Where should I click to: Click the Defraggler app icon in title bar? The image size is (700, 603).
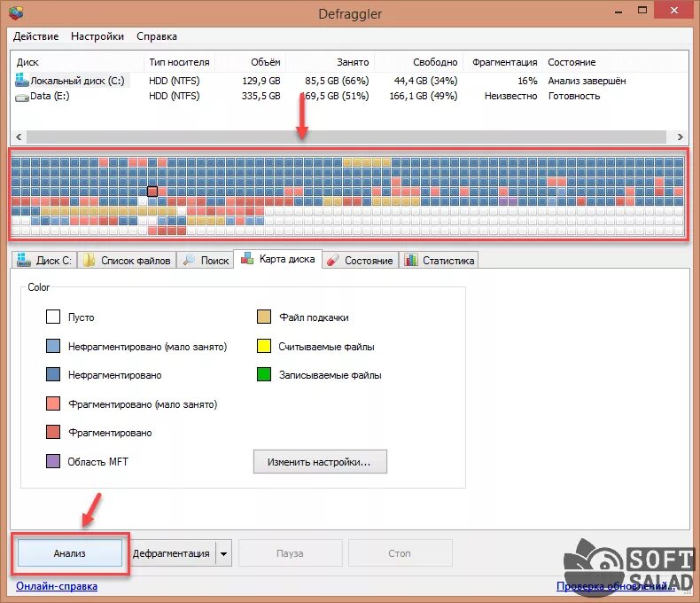pyautogui.click(x=17, y=13)
